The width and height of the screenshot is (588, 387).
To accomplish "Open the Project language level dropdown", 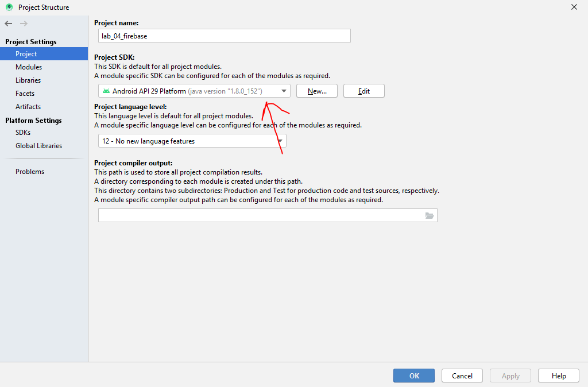I will click(192, 141).
